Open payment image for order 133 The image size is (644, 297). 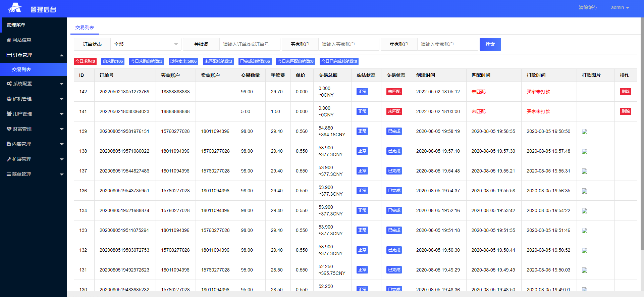point(585,231)
